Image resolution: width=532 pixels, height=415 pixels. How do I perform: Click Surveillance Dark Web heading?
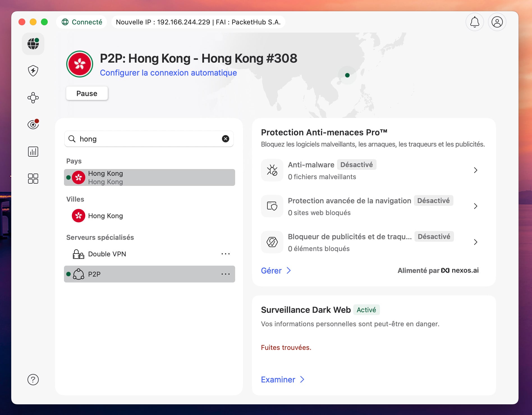click(x=306, y=310)
